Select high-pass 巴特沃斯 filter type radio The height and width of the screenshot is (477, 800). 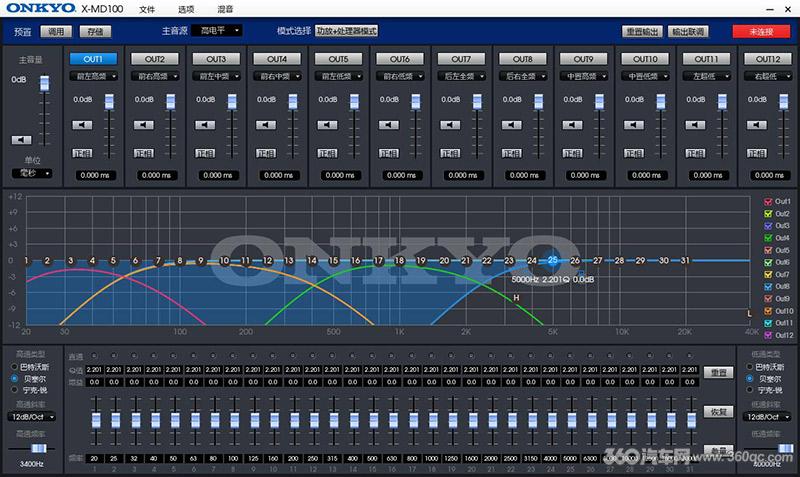pos(15,367)
